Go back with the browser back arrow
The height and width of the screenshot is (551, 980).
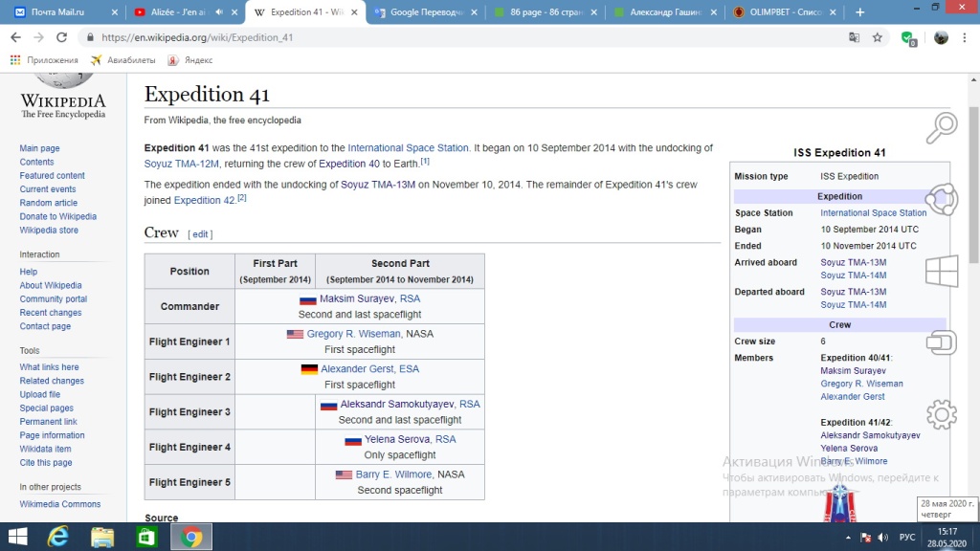click(x=15, y=37)
